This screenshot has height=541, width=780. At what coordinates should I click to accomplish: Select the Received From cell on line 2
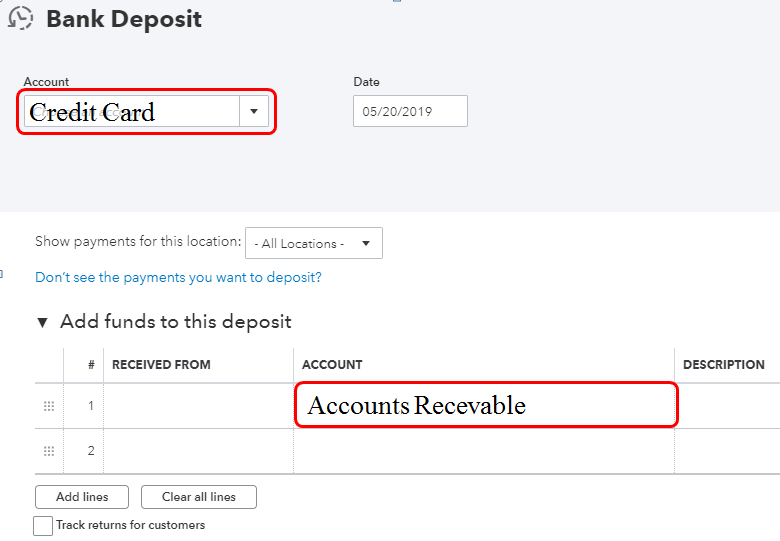pos(198,451)
